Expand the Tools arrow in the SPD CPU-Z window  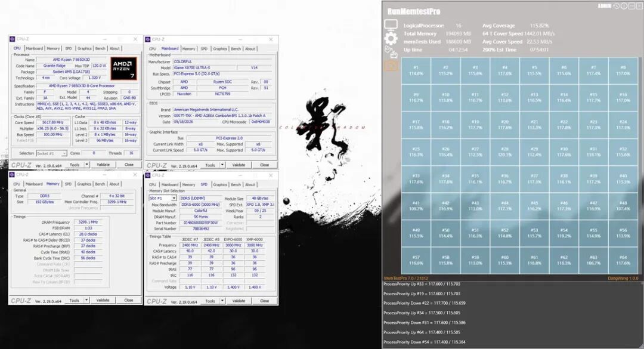click(222, 301)
